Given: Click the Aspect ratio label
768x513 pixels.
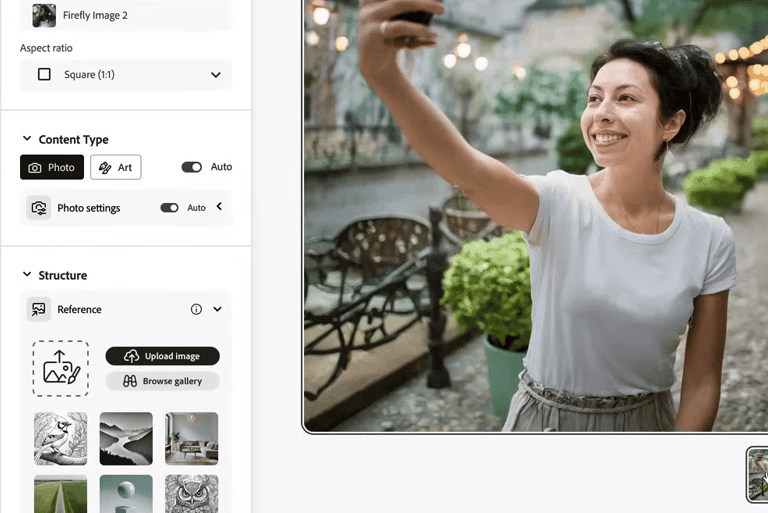Looking at the screenshot, I should coord(46,48).
